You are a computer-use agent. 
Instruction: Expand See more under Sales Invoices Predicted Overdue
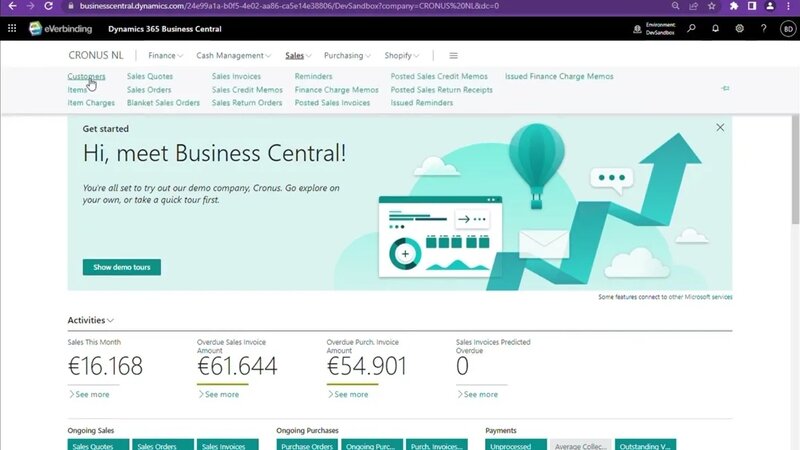point(478,394)
